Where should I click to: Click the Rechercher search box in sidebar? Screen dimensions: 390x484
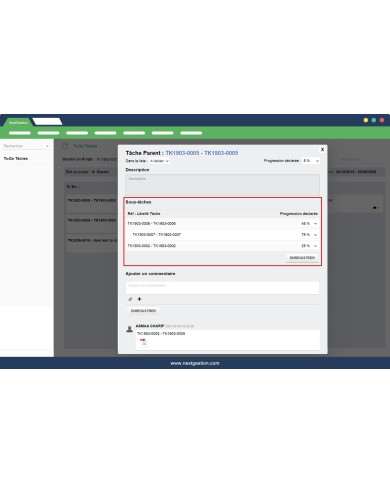[26, 146]
